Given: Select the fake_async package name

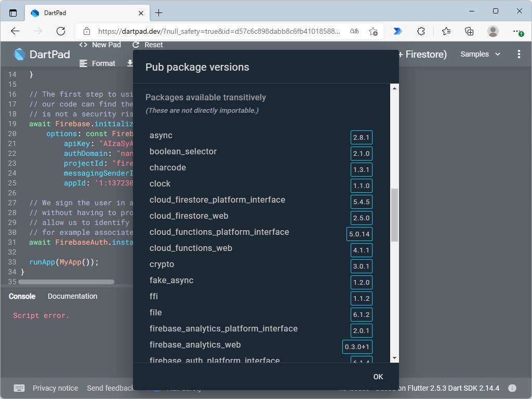Looking at the screenshot, I should (x=171, y=281).
